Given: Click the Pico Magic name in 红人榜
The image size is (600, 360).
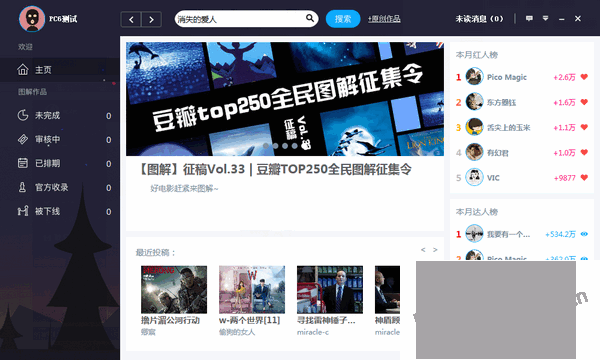Looking at the screenshot, I should tap(507, 77).
